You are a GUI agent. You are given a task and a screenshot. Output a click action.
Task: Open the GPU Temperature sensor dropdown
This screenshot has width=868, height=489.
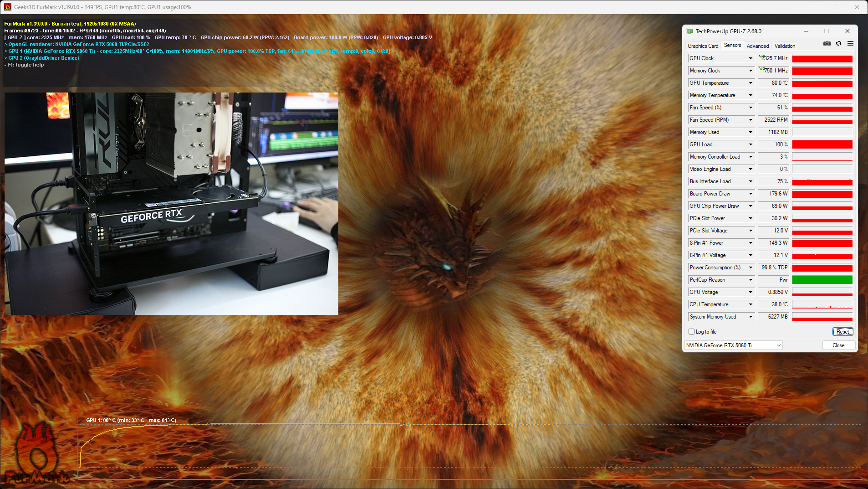751,83
